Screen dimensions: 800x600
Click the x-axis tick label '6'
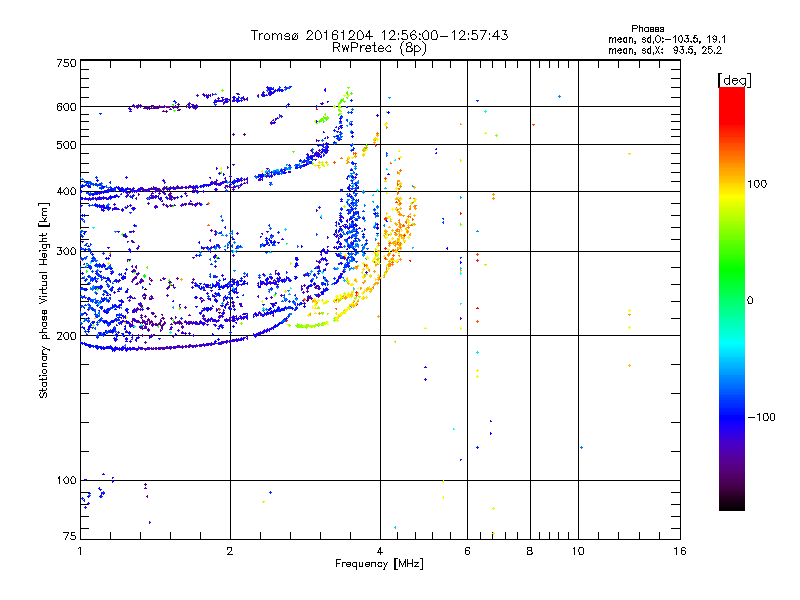pos(467,551)
